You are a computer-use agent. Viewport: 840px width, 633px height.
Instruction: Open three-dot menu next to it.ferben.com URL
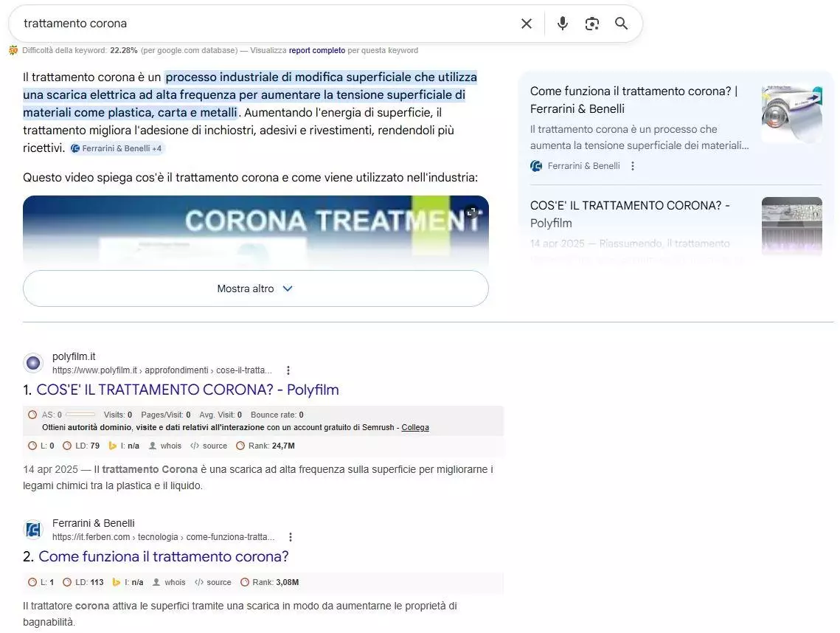pos(291,537)
